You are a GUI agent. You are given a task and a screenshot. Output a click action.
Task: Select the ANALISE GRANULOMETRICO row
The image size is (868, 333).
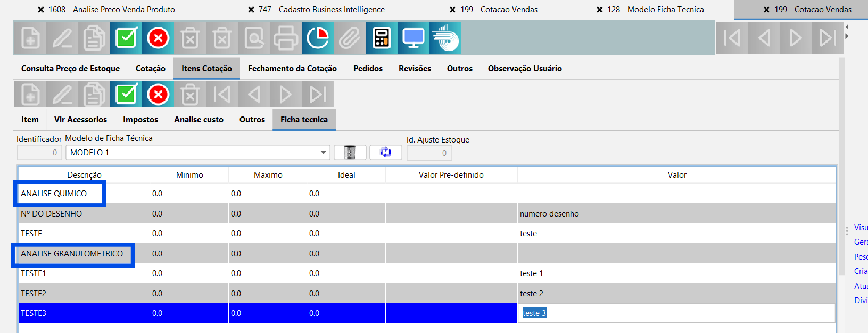click(x=72, y=254)
